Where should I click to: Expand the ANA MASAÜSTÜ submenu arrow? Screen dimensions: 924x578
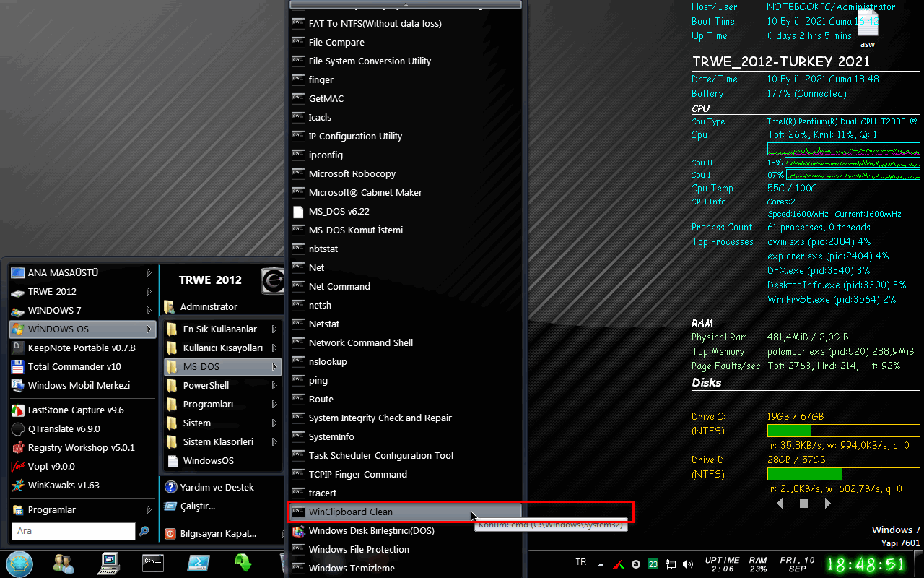click(x=149, y=273)
